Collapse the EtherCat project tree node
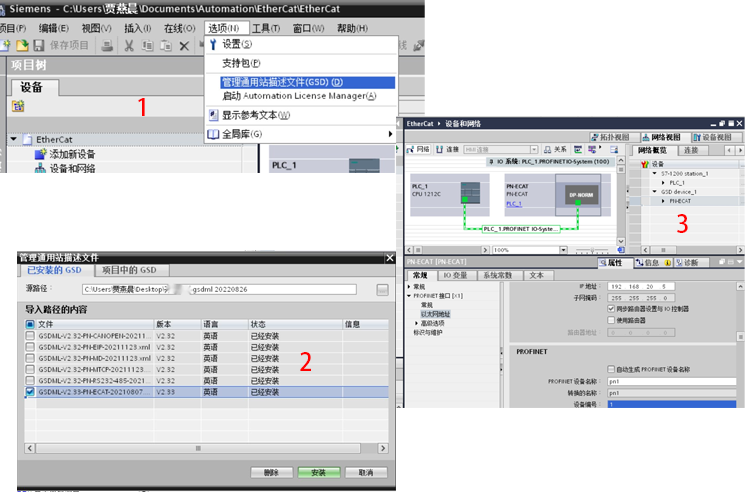This screenshot has height=500, width=750. point(14,140)
